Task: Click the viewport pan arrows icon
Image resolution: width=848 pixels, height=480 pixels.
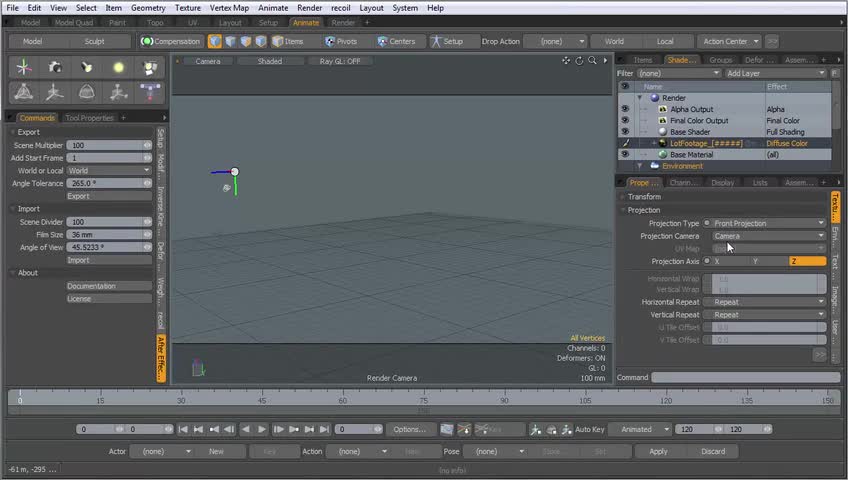Action: [566, 61]
